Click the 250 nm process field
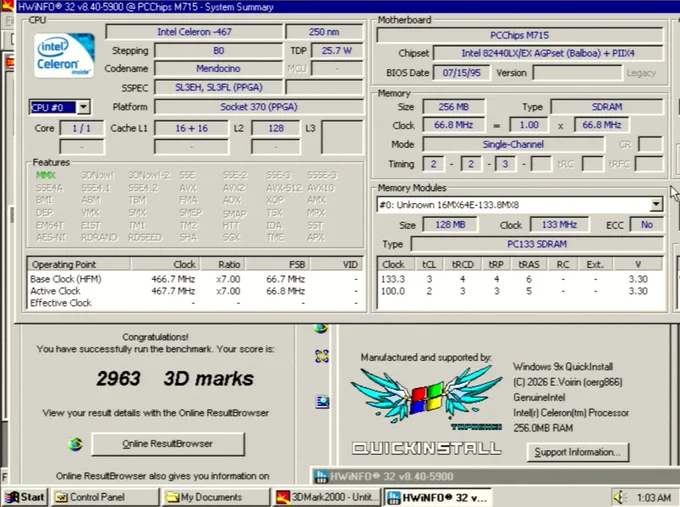Screen dimensions: 680x507 pyautogui.click(x=324, y=32)
